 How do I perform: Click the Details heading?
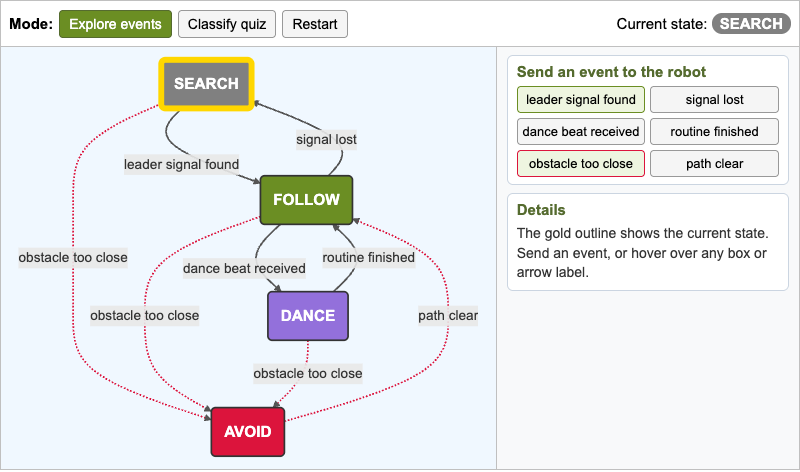(x=541, y=210)
